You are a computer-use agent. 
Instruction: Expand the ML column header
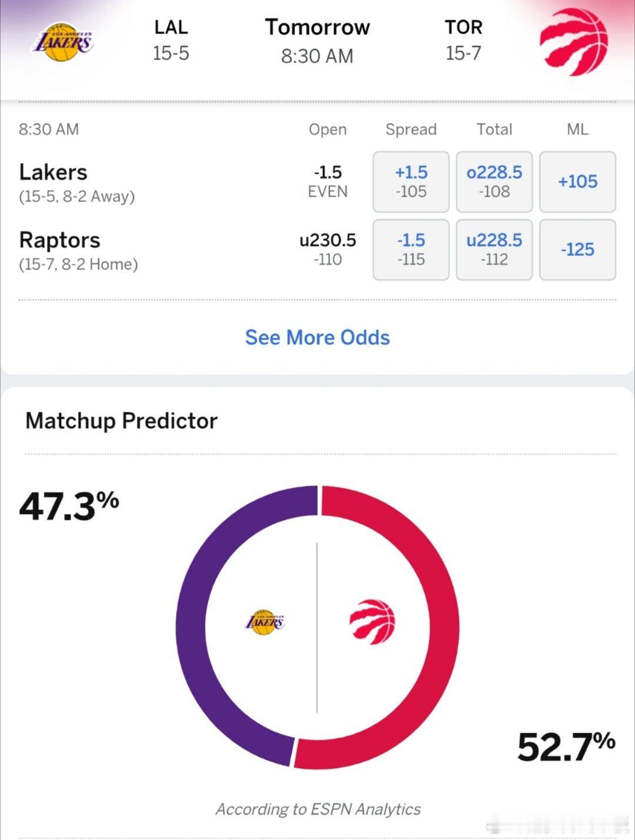[x=578, y=129]
